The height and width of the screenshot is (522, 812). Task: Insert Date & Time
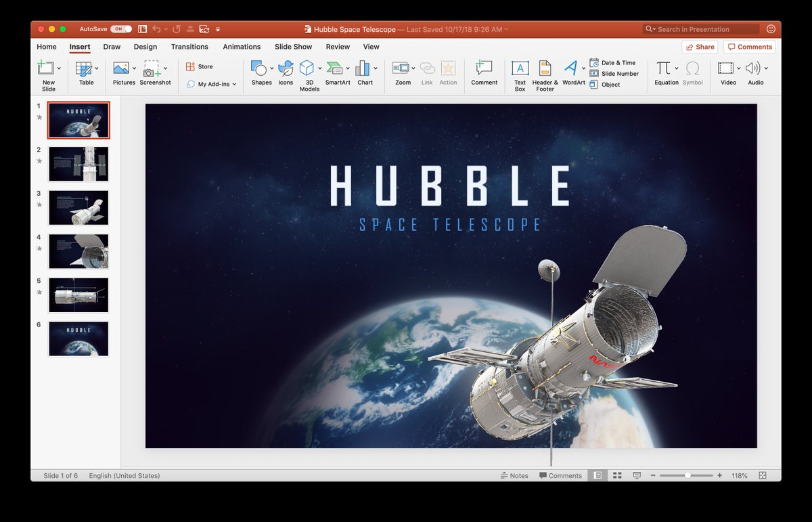pos(612,63)
